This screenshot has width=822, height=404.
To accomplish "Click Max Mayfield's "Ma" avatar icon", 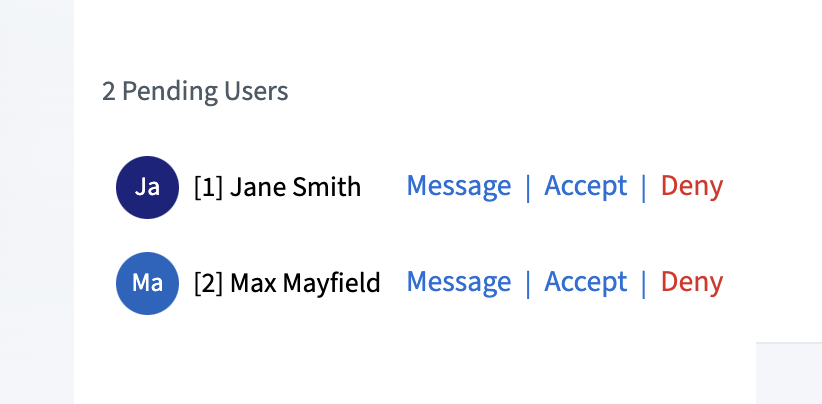I will pyautogui.click(x=147, y=283).
